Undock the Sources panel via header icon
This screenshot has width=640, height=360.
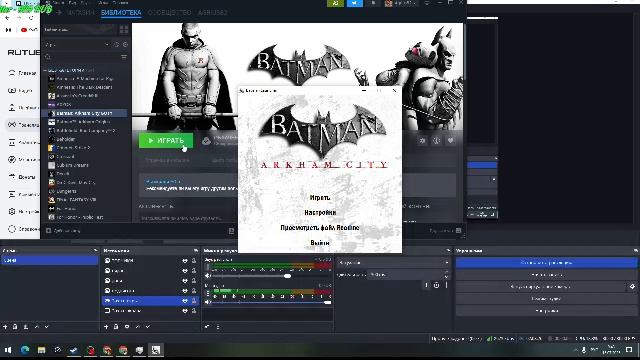coord(196,250)
